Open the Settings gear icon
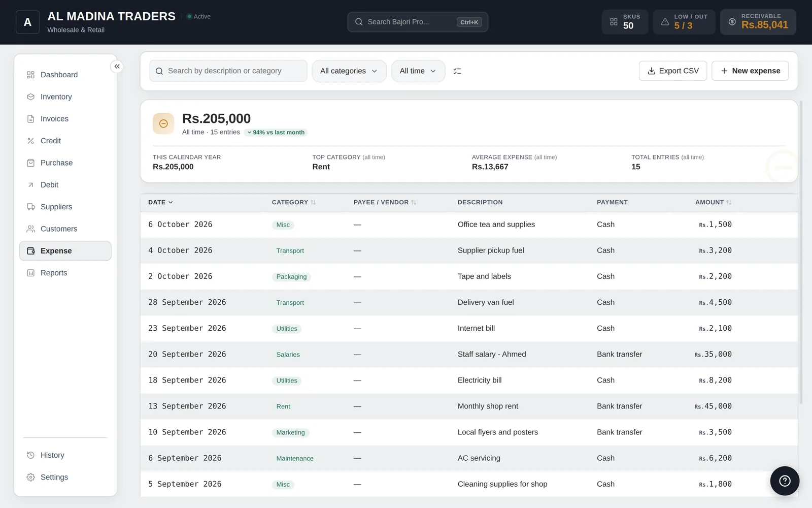 coord(30,477)
